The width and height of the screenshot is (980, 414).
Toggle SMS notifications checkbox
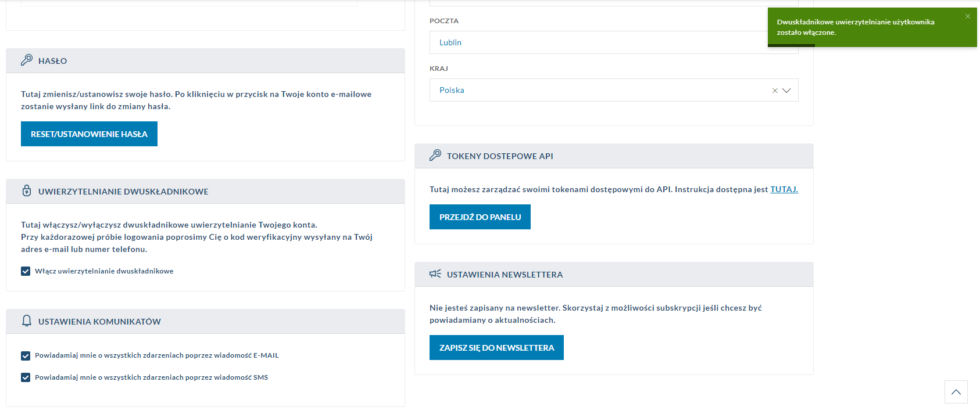26,378
